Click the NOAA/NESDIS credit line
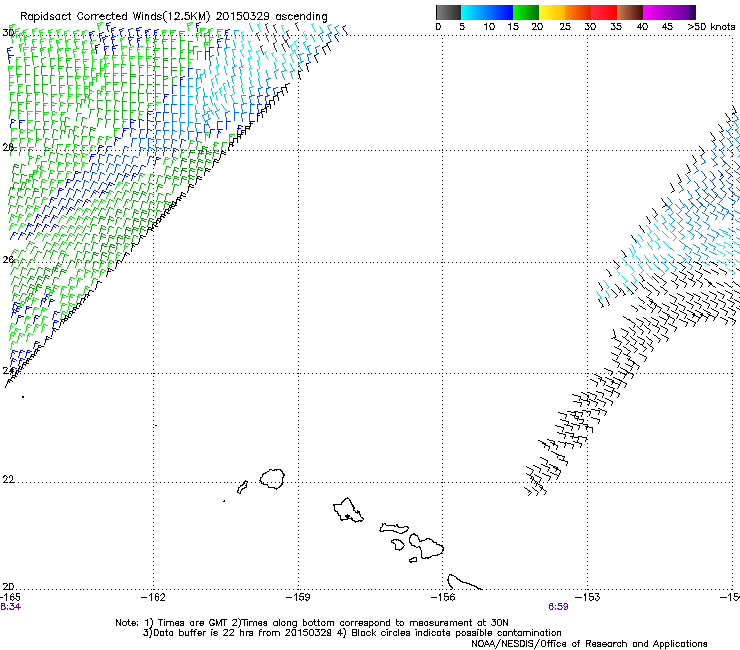740x650 pixels. pyautogui.click(x=589, y=644)
